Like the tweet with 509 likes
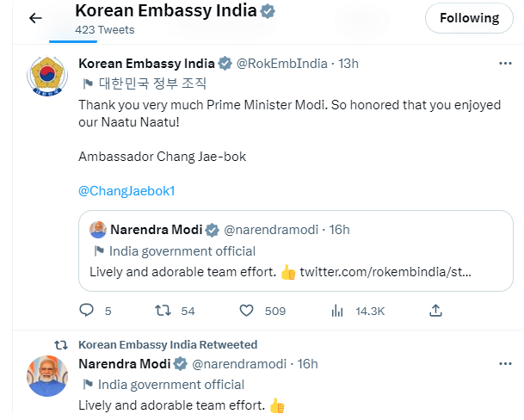524x420 pixels. tap(246, 311)
